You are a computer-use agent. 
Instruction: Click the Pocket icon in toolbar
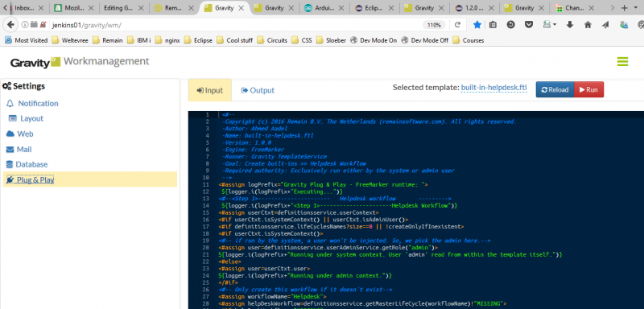(530, 25)
